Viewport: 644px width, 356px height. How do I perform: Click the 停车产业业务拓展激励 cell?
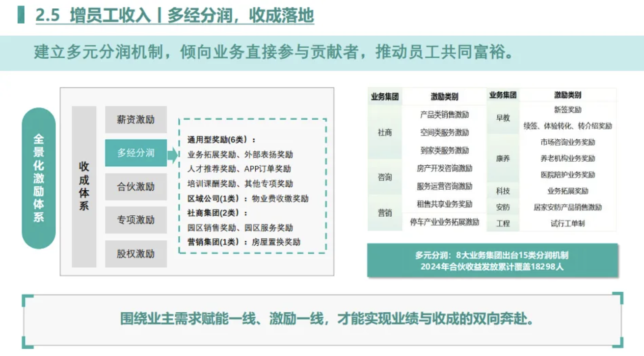click(444, 222)
